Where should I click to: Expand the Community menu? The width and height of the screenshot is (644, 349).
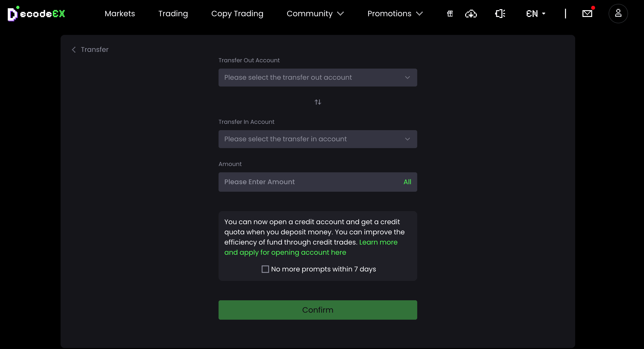tap(315, 14)
